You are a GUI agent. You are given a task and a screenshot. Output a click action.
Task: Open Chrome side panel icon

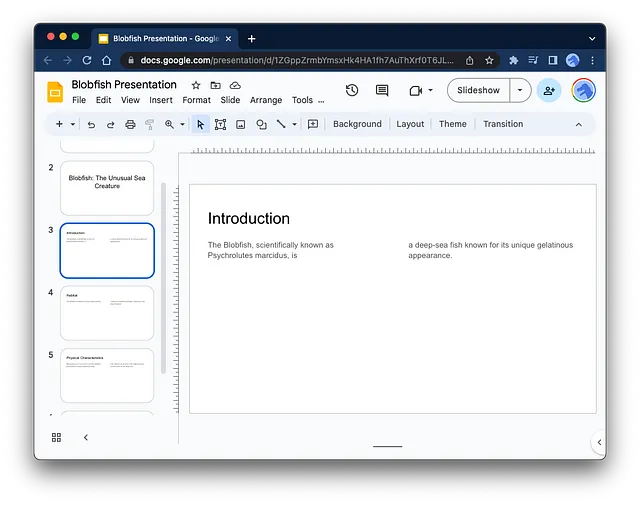point(553,60)
